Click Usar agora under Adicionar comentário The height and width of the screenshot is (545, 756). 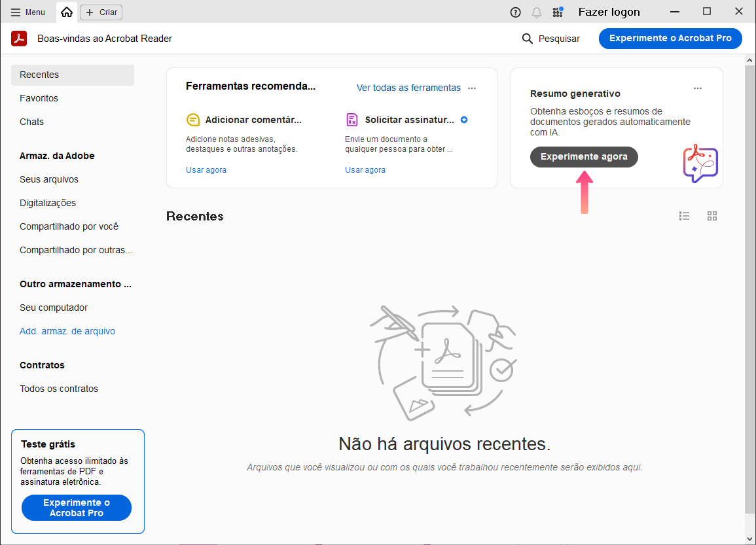point(206,169)
